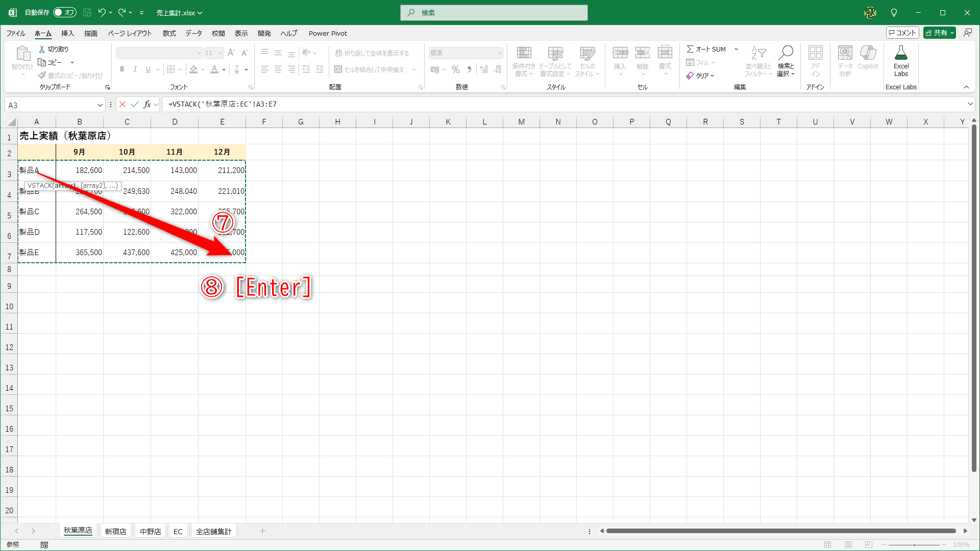Click the lightbulb help icon in title bar

(894, 12)
